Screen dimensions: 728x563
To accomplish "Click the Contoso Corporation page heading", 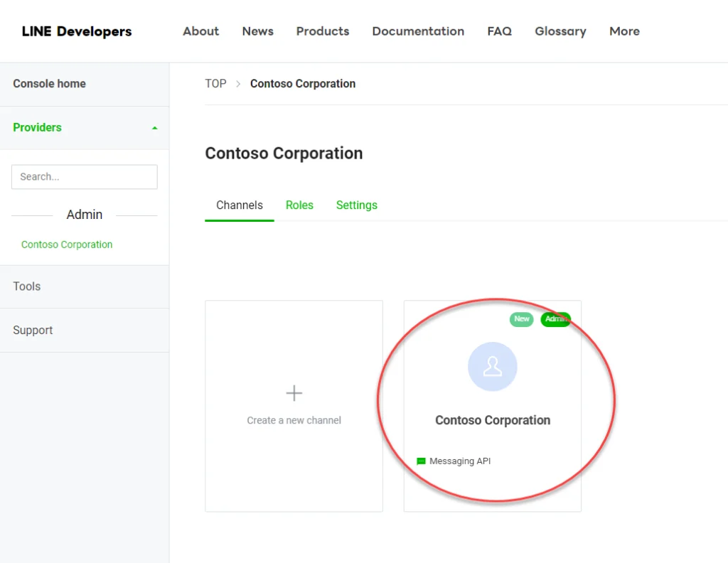I will click(x=284, y=153).
